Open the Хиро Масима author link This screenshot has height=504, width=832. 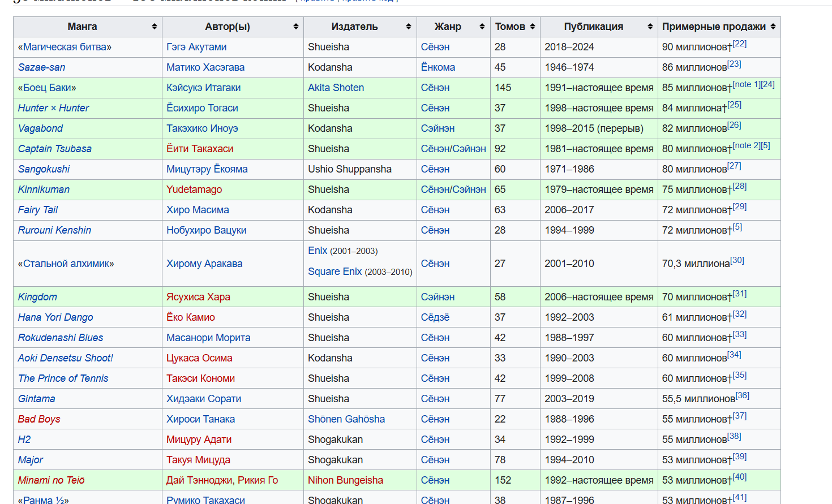click(198, 210)
